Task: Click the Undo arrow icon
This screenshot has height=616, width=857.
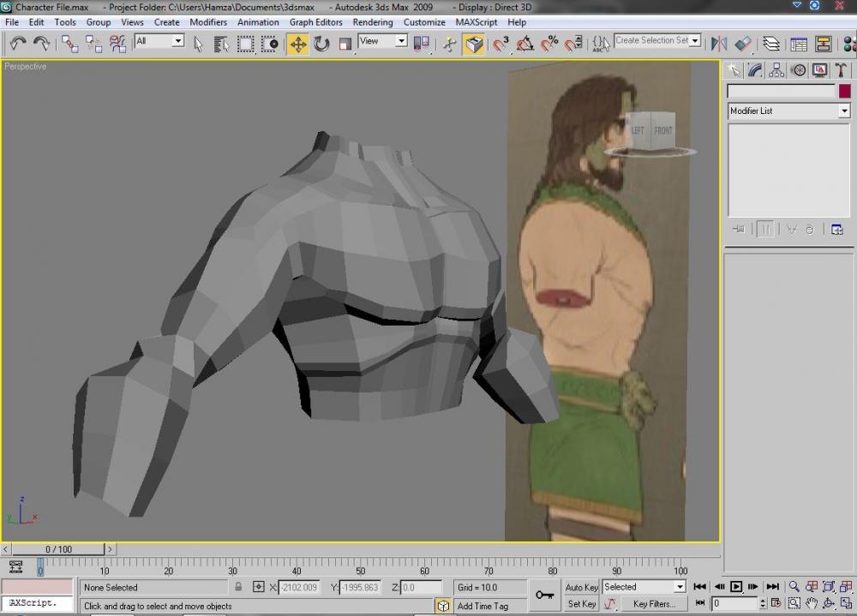Action: (17, 44)
